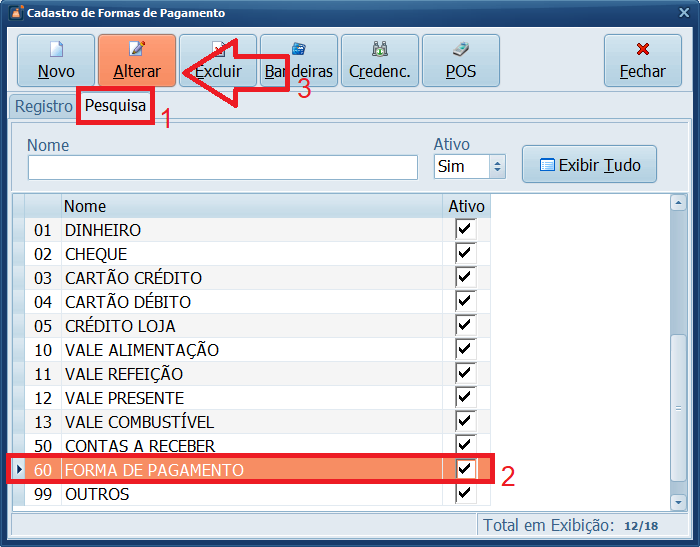Click Fechar to close the form
This screenshot has height=547, width=700.
[x=642, y=61]
